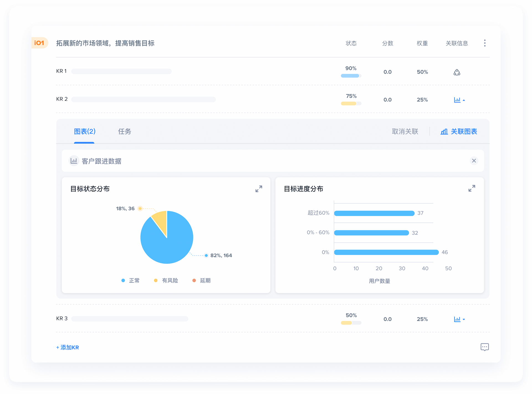
Task: Click KR 1 weight value 50%
Action: coord(422,72)
